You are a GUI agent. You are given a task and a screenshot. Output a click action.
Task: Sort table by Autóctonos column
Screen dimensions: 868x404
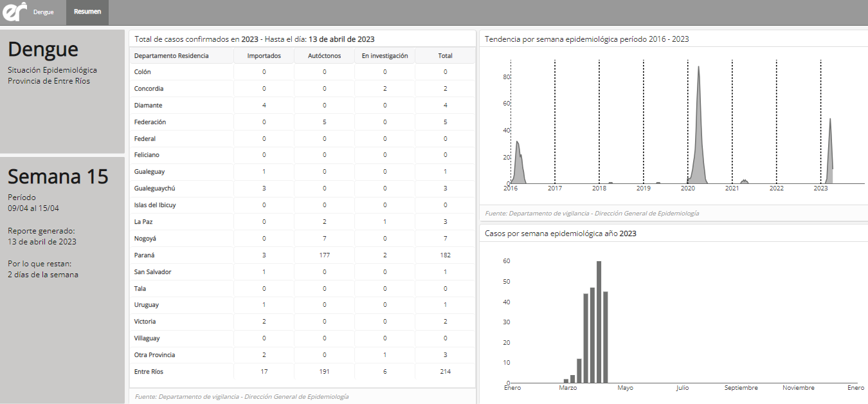pyautogui.click(x=324, y=56)
